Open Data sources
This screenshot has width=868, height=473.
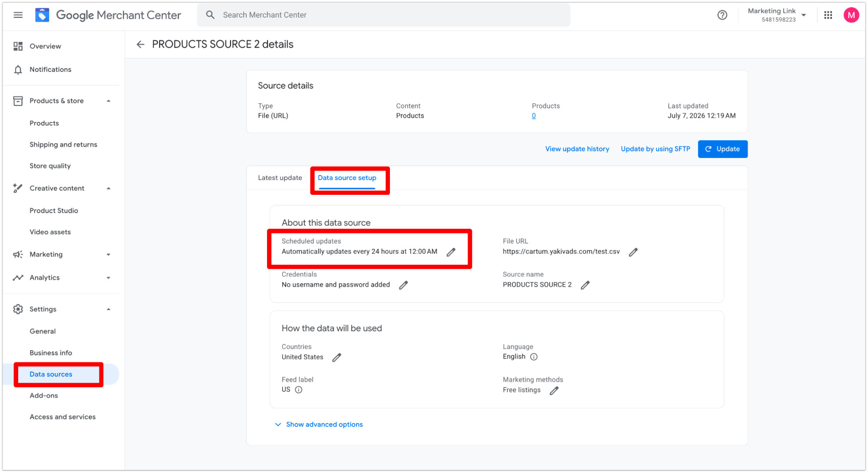[51, 374]
